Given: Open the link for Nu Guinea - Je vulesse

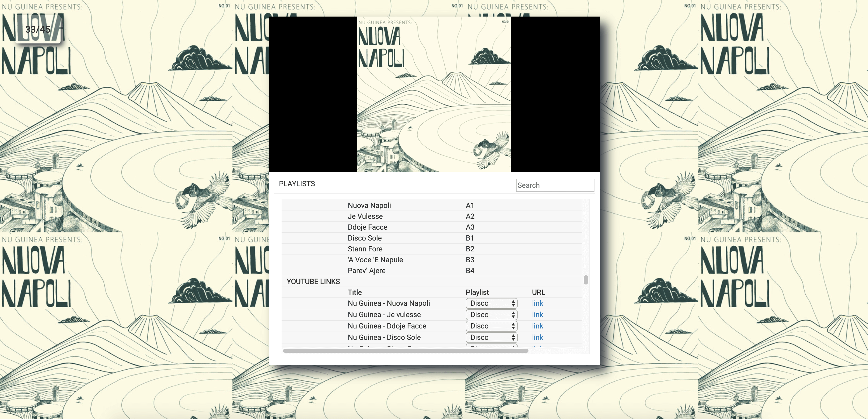Looking at the screenshot, I should [538, 315].
